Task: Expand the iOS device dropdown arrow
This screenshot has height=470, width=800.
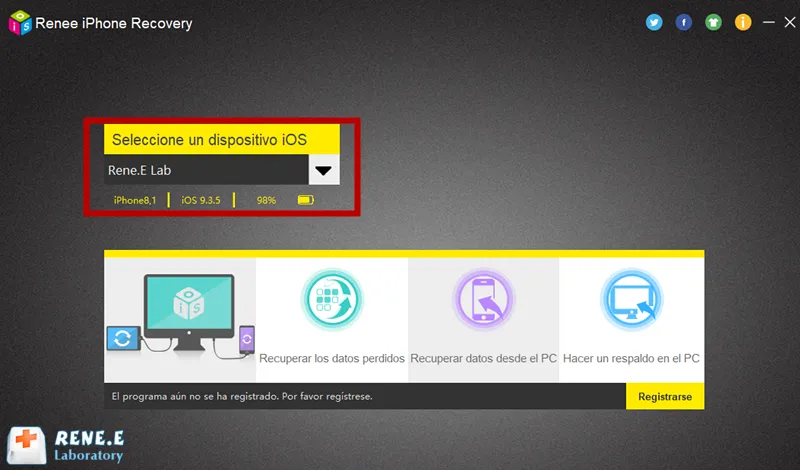Action: pyautogui.click(x=323, y=170)
